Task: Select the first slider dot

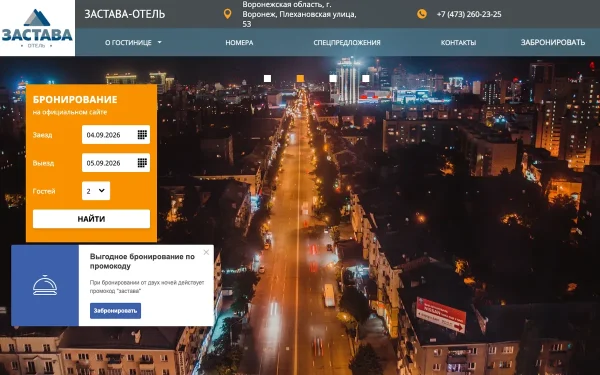Action: coord(267,78)
